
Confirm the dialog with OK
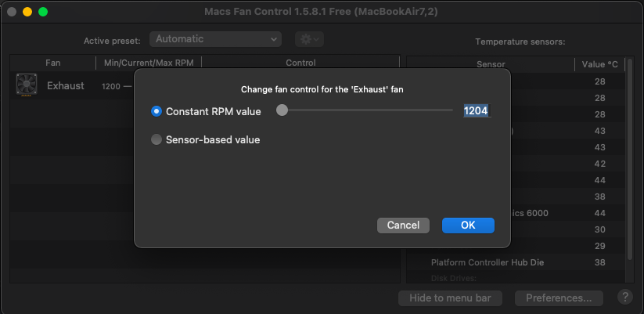tap(467, 225)
